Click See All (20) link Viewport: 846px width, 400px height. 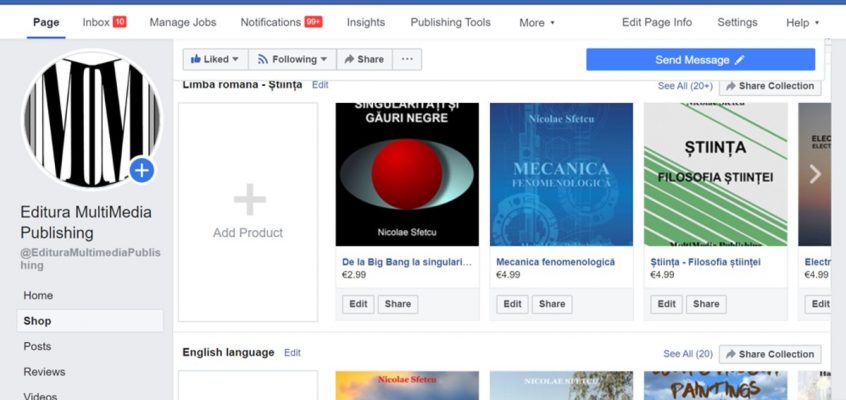click(x=688, y=354)
